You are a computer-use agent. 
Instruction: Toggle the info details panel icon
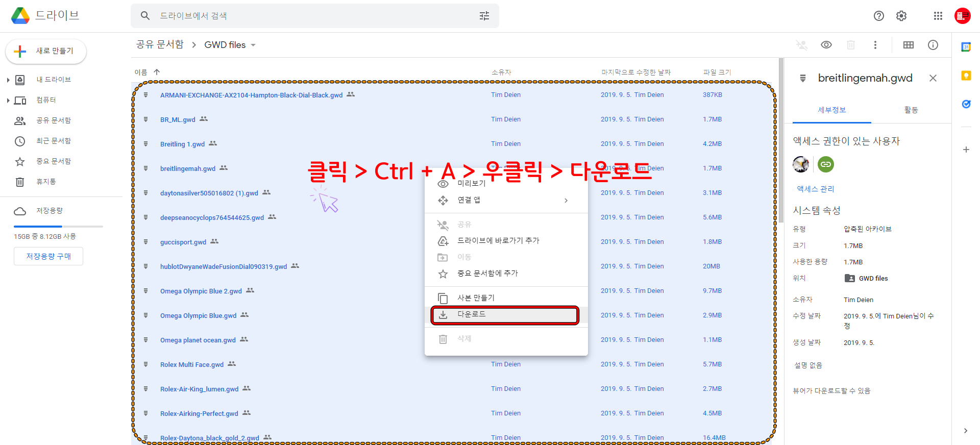click(933, 45)
